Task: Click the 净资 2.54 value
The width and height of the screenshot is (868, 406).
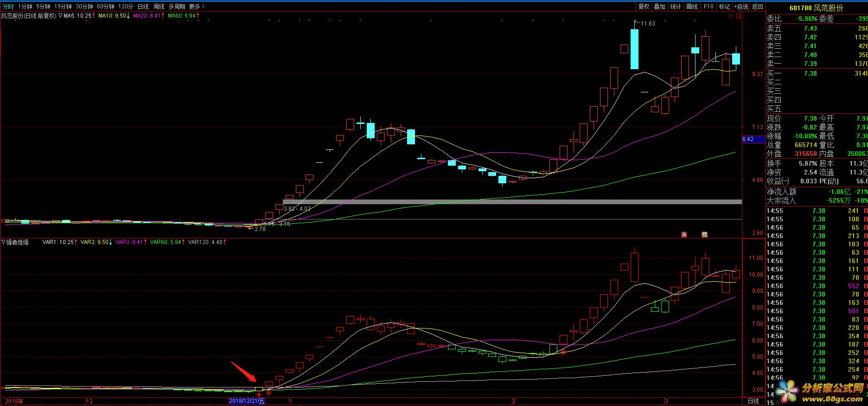Action: click(x=810, y=172)
